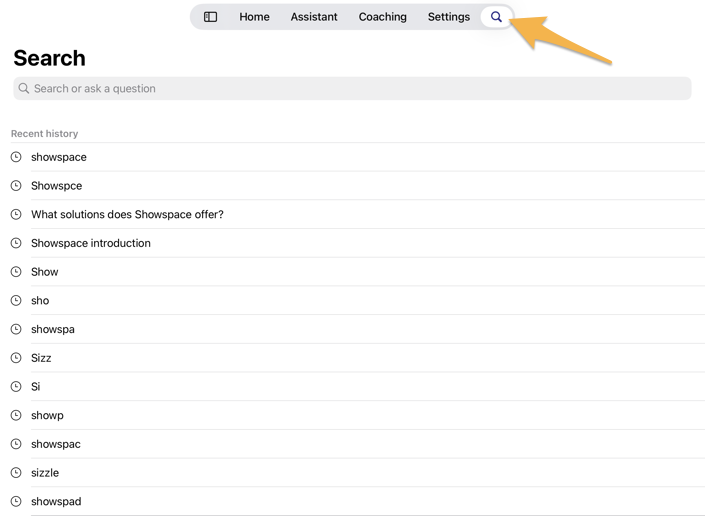
Task: Choose the 'showp' recent search
Action: (357, 415)
